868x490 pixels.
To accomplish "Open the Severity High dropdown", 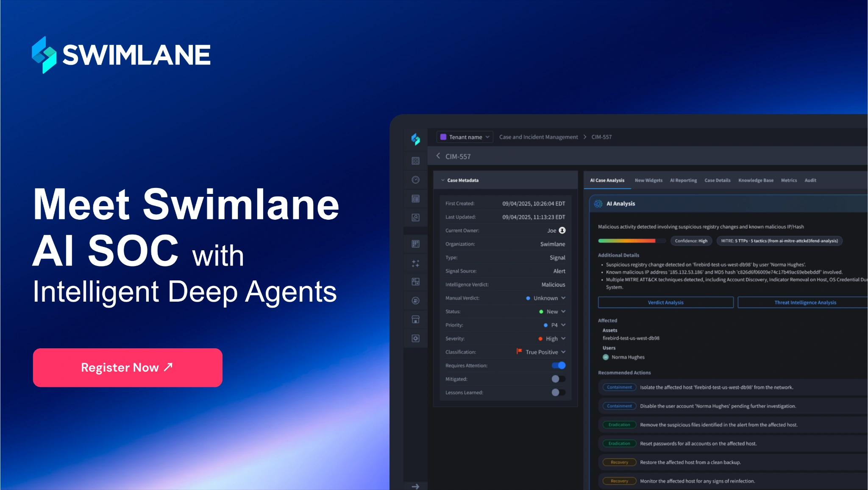I will tap(552, 339).
